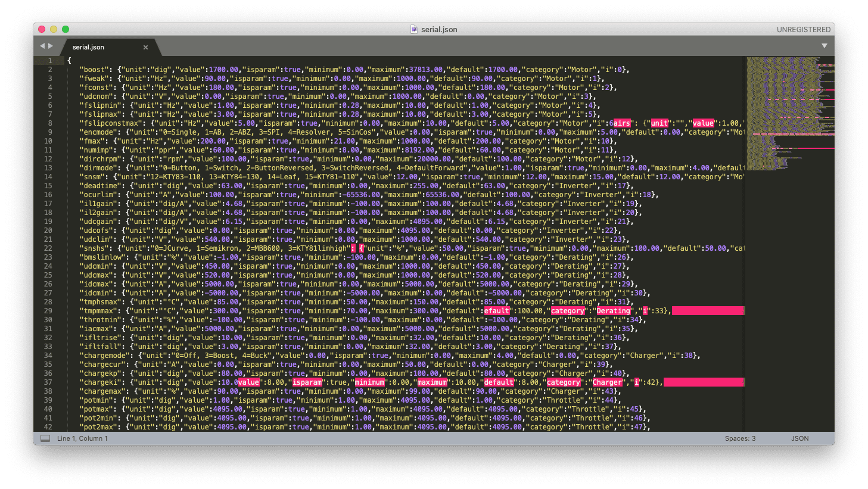Close the serial.json tab
This screenshot has width=868, height=489.
click(x=145, y=47)
